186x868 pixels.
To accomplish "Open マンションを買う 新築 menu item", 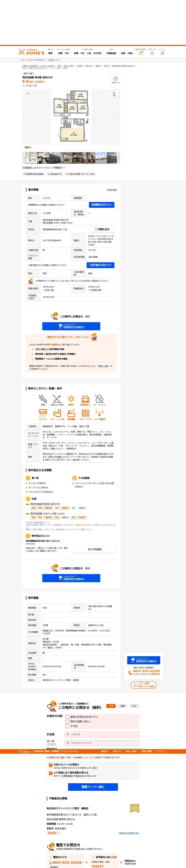I will click(x=60, y=53).
